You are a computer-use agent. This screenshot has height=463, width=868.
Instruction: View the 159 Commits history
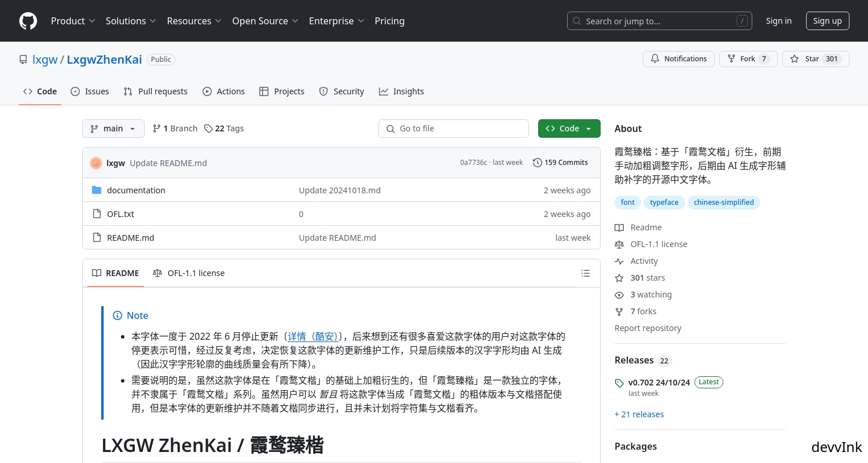coord(560,163)
